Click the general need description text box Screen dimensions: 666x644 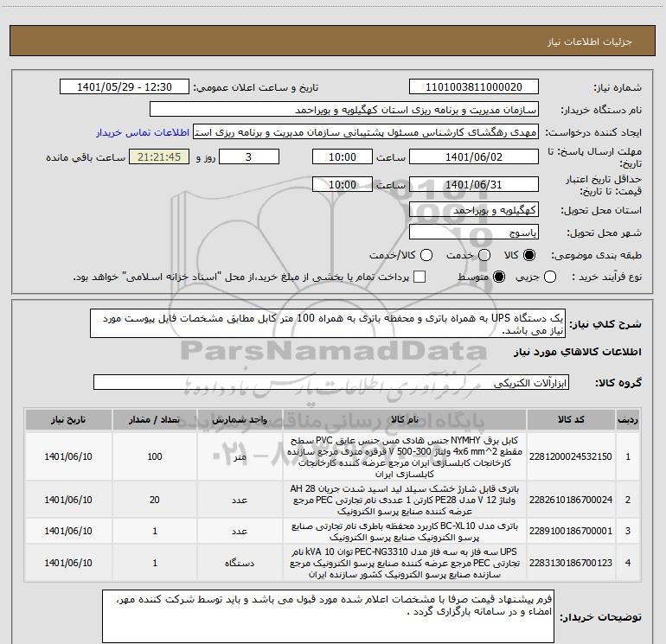pyautogui.click(x=328, y=324)
